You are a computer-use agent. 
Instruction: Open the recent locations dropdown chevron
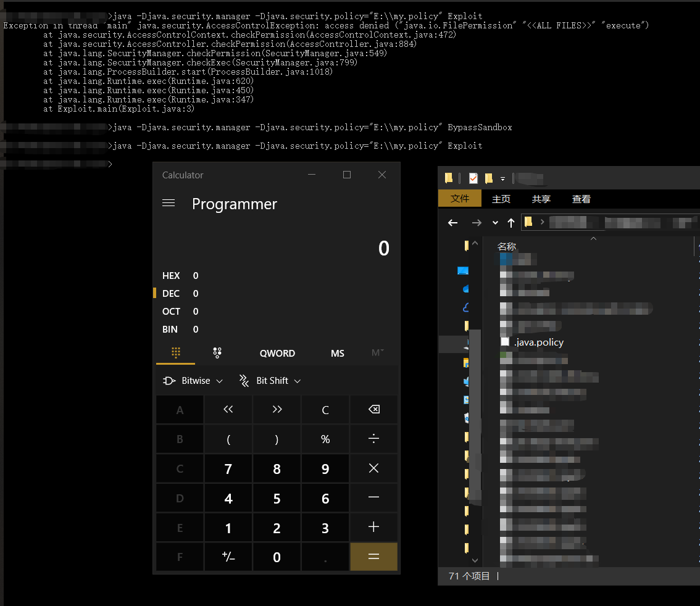pos(495,223)
